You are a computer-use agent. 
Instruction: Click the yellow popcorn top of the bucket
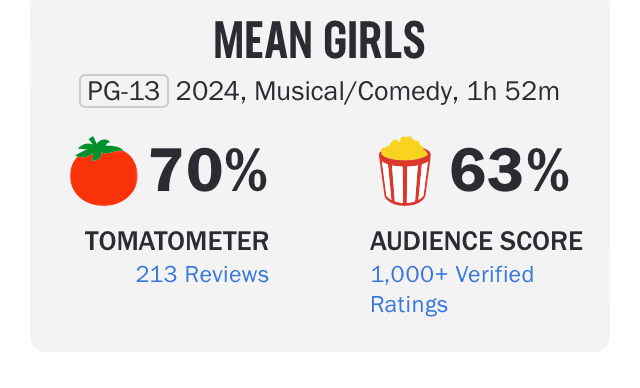404,148
